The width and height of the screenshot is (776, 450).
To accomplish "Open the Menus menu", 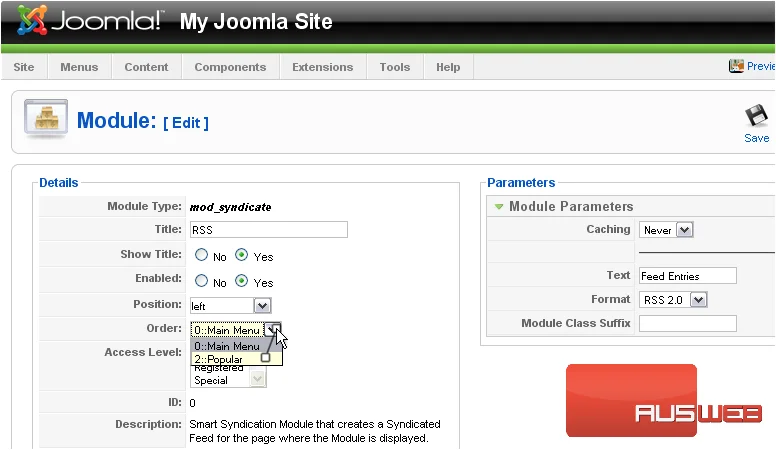I will coord(79,67).
